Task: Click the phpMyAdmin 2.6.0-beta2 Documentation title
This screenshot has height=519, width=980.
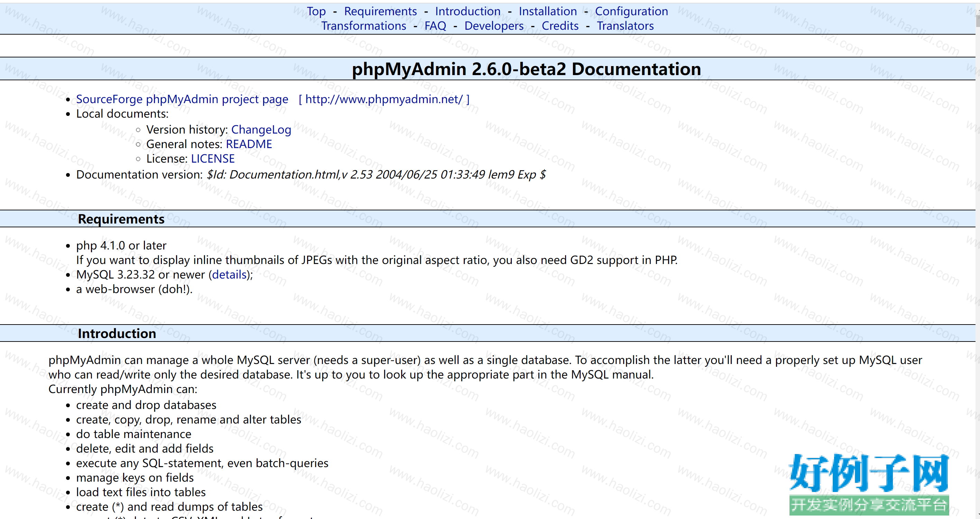Action: tap(526, 69)
